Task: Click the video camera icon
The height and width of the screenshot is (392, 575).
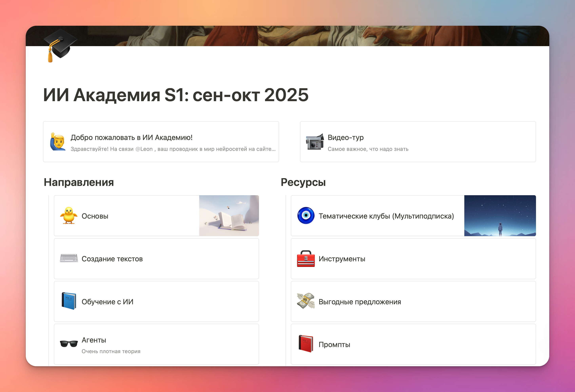Action: point(315,142)
